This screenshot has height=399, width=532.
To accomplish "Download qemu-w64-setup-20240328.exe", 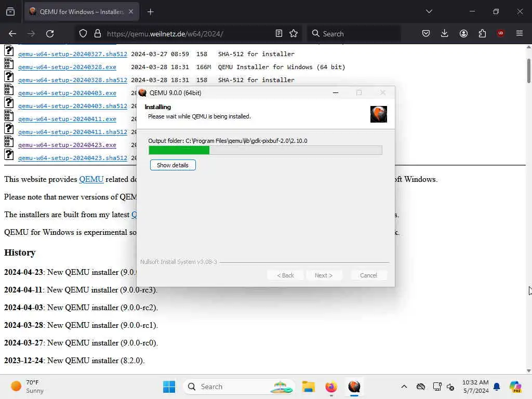I will tap(67, 67).
